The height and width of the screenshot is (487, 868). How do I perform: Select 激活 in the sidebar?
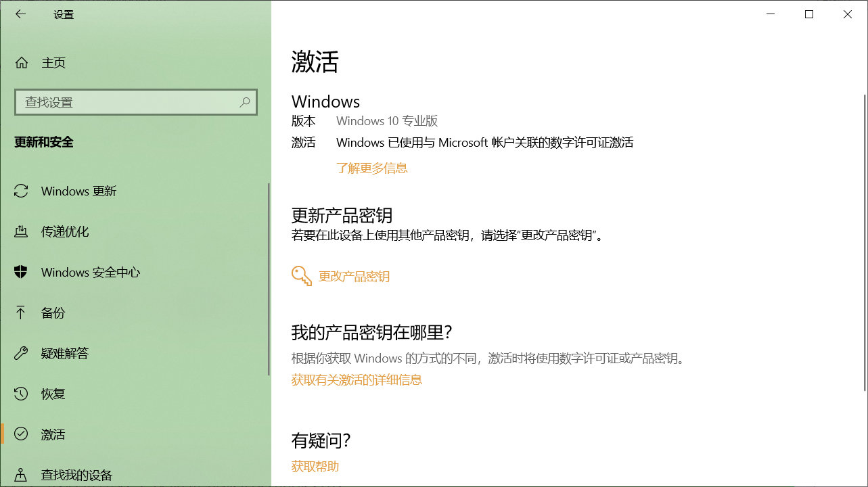(53, 434)
